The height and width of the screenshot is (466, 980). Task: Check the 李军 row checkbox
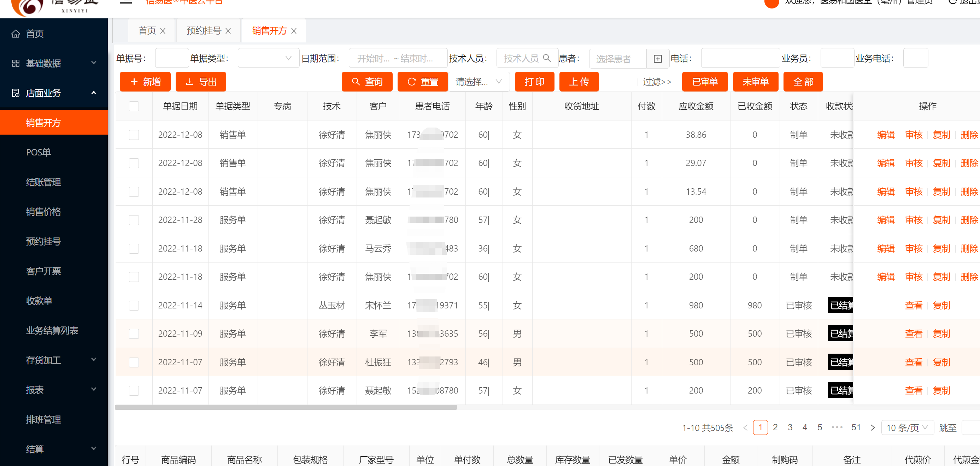pyautogui.click(x=134, y=334)
